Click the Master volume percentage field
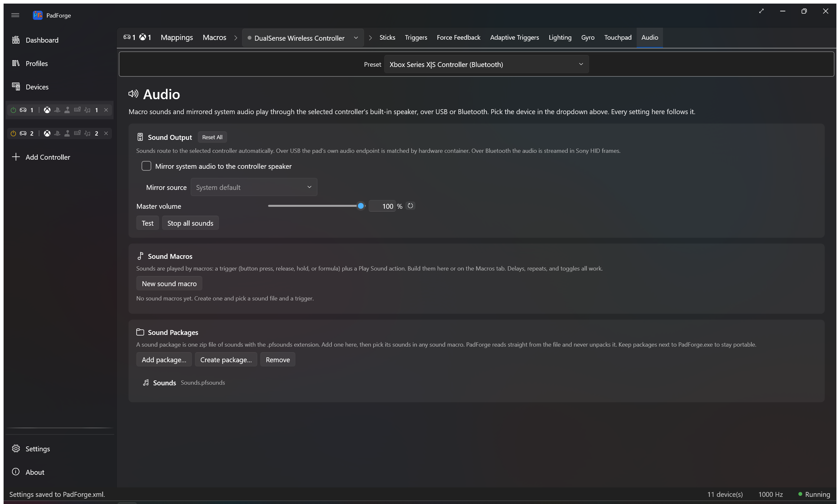Viewport: 840px width, 504px height. (382, 206)
